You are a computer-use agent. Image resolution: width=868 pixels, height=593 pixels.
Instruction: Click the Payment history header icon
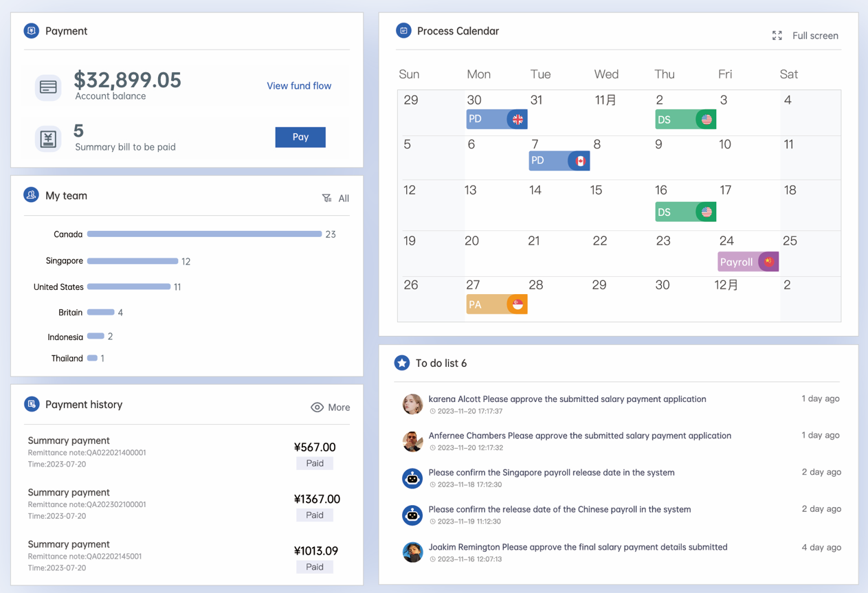click(x=32, y=404)
